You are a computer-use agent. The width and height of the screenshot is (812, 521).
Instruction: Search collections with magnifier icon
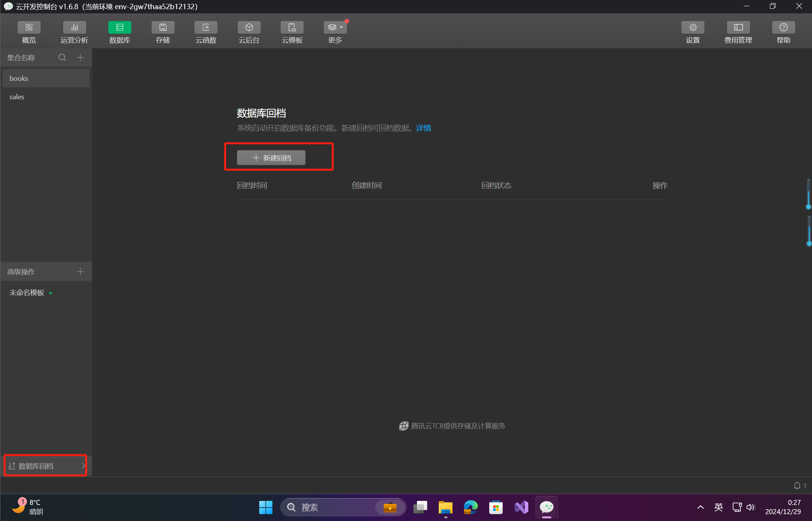point(62,57)
